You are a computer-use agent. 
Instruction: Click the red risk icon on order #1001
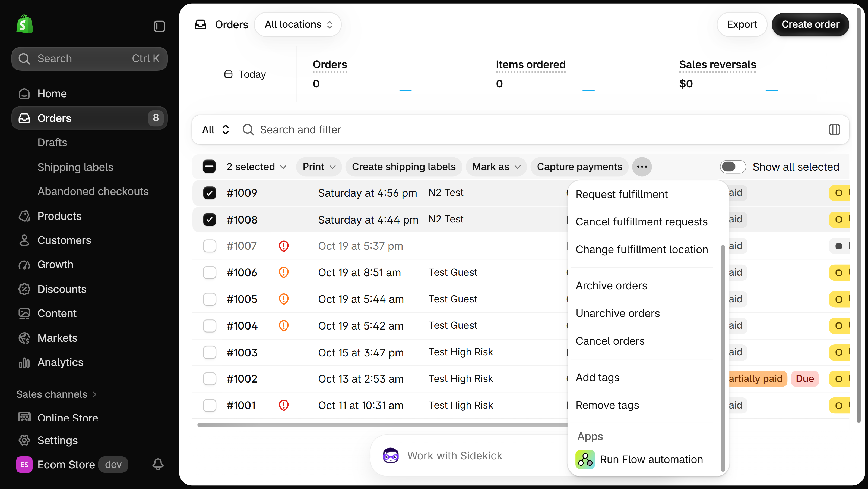283,405
